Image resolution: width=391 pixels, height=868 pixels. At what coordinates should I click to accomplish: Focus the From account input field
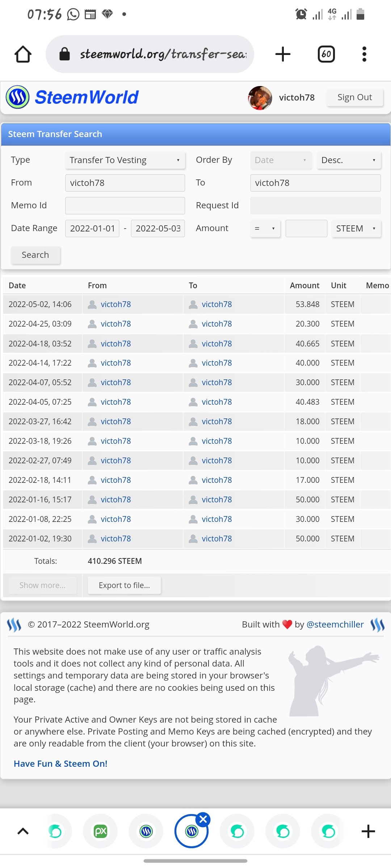click(125, 183)
